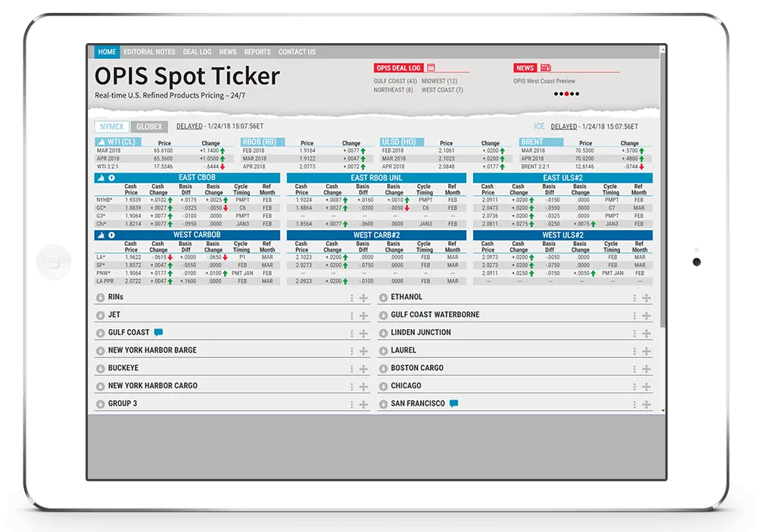Click move cross icon on CHICAGO row
Image resolution: width=757 pixels, height=532 pixels.
pyautogui.click(x=646, y=387)
